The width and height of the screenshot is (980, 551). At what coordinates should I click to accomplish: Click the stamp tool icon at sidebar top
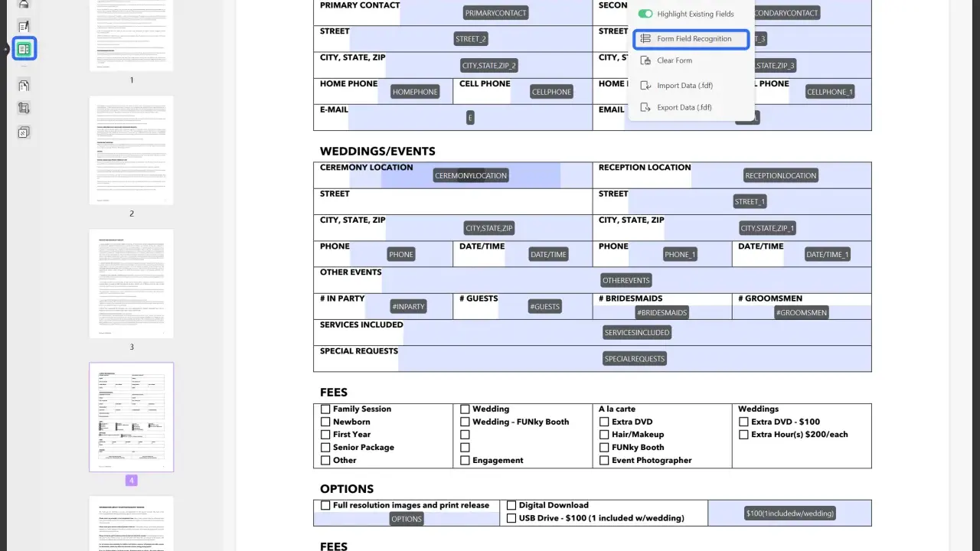[x=24, y=4]
